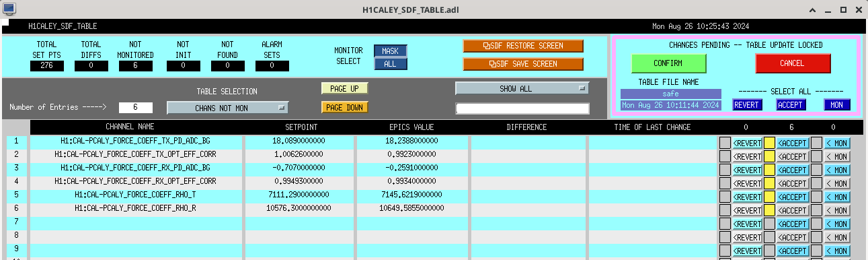Toggle yellow accept indicator in row 1
This screenshot has width=868, height=260.
[770, 142]
